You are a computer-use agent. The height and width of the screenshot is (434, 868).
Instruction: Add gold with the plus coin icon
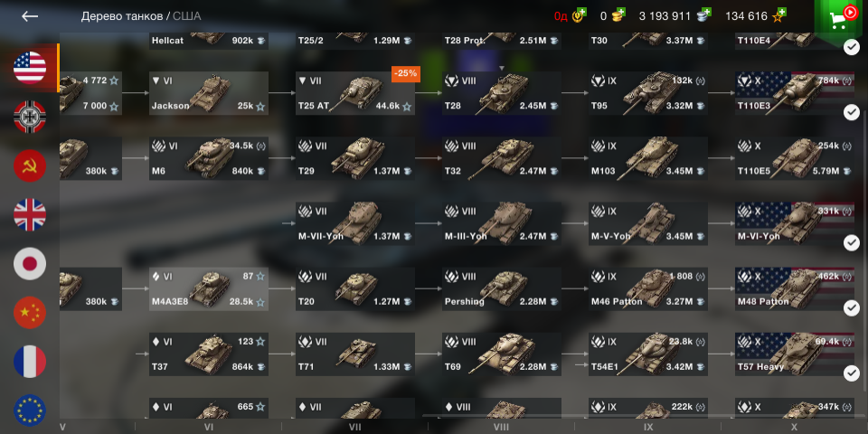coord(618,15)
